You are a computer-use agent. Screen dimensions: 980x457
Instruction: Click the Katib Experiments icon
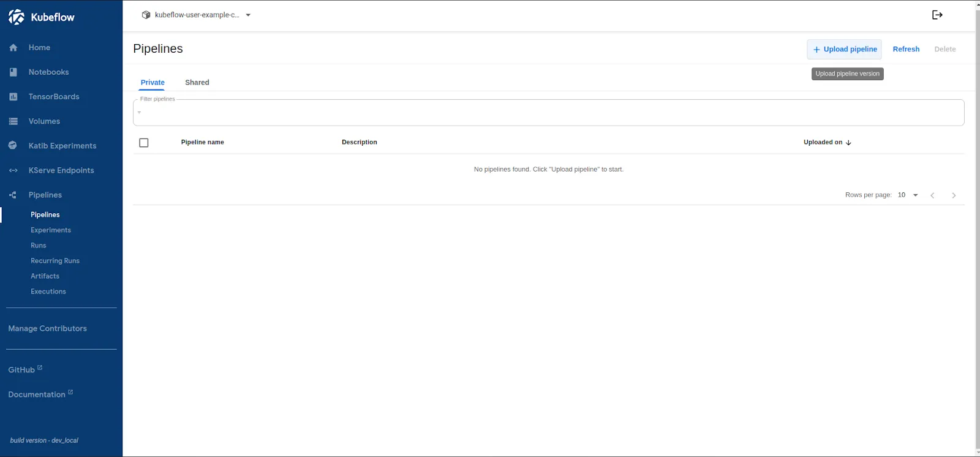coord(13,146)
